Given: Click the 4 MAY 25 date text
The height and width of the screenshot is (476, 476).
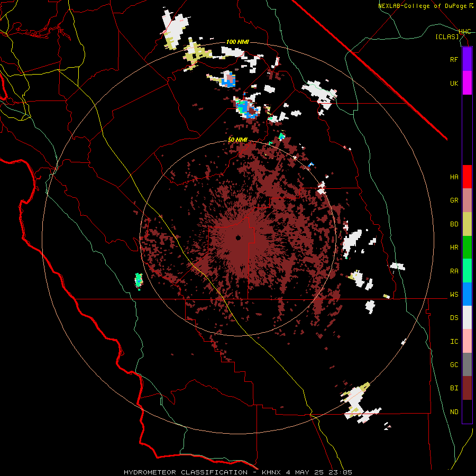Looking at the screenshot, I should (305, 472).
